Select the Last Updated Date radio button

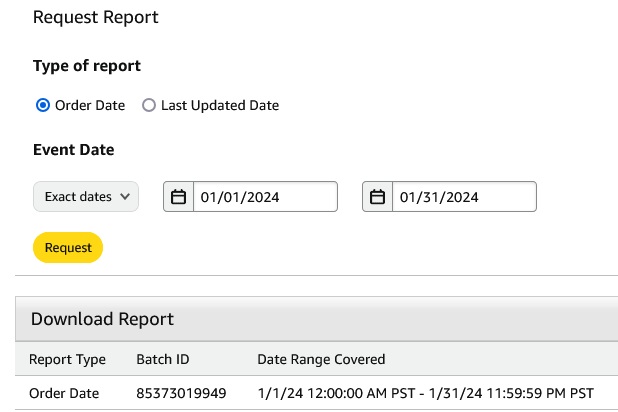[149, 105]
